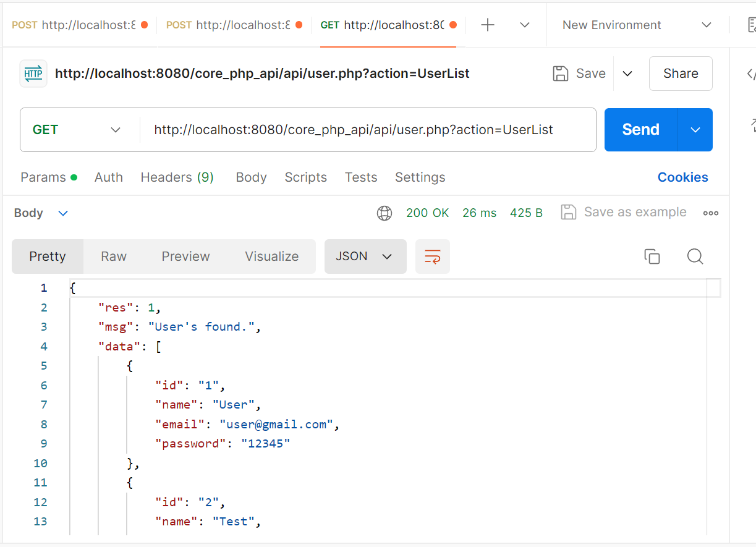Open the Headers (9) tab
Image resolution: width=756 pixels, height=547 pixels.
pos(177,177)
